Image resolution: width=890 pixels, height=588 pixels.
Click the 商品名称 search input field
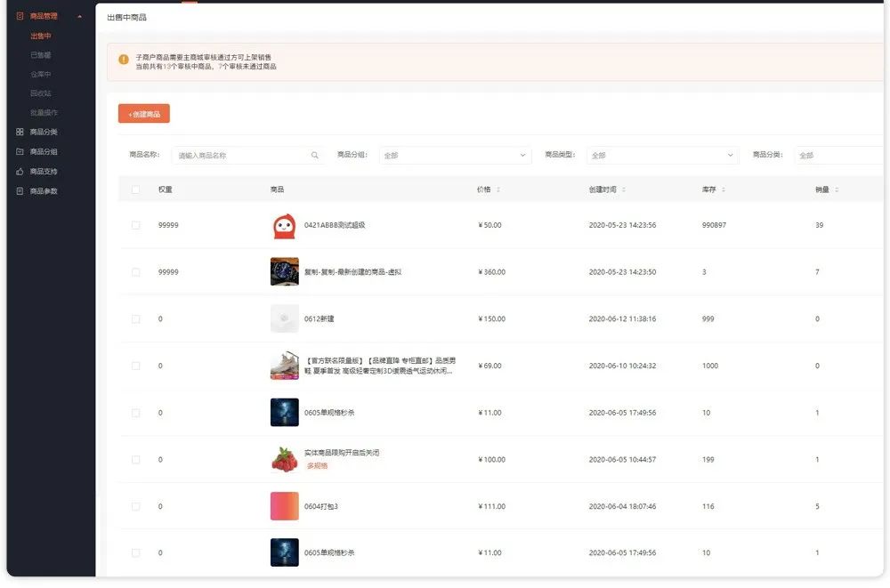pos(247,156)
